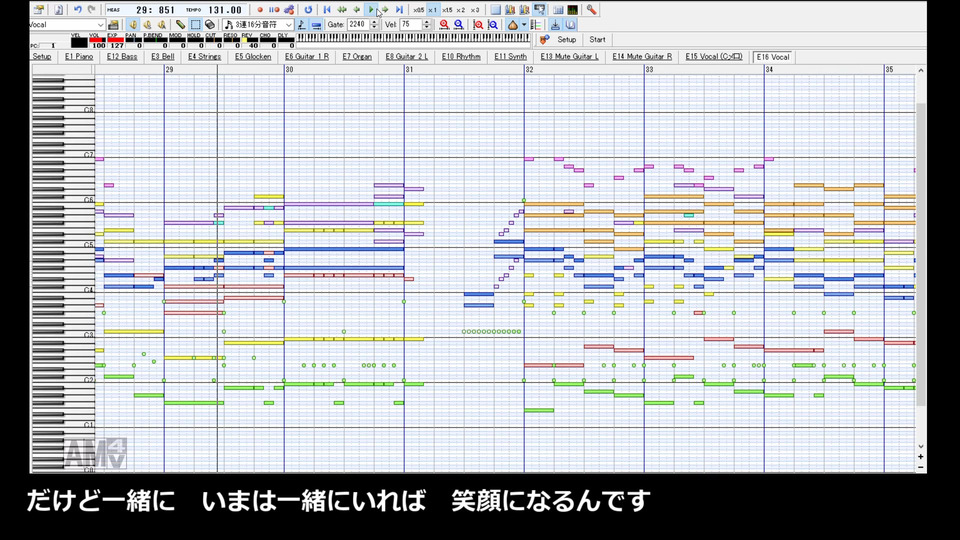Set playback speed to x1
The width and height of the screenshot is (960, 540).
point(432,10)
